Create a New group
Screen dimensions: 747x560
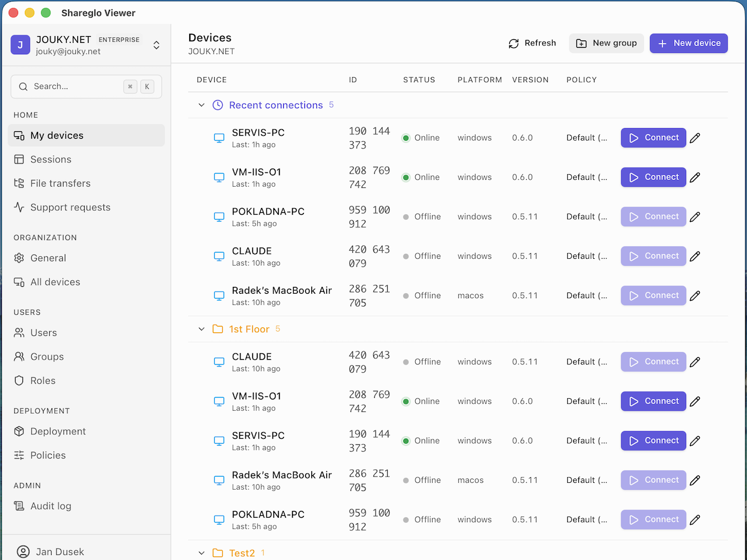pos(606,43)
